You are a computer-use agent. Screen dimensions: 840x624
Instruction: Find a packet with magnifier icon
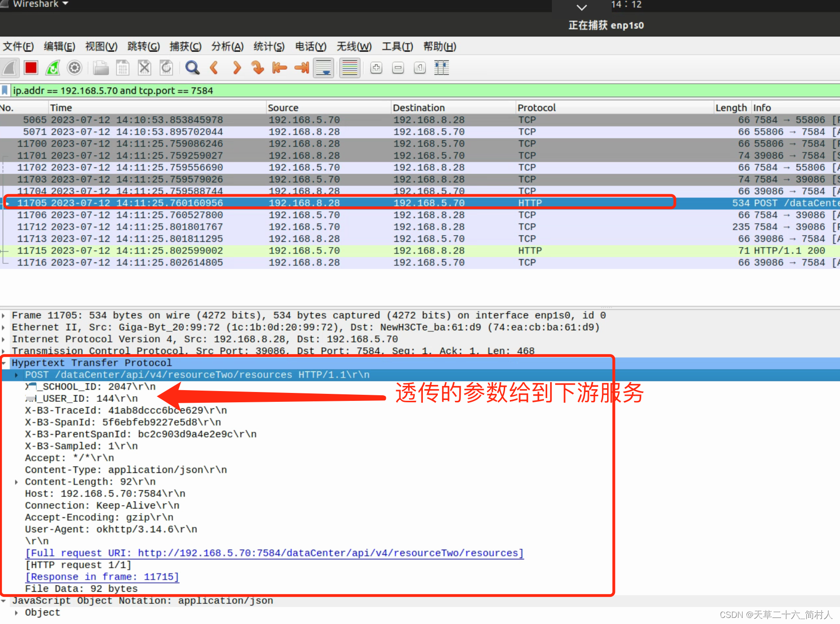tap(192, 68)
